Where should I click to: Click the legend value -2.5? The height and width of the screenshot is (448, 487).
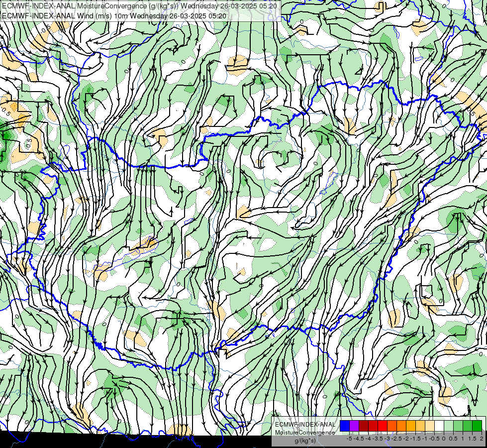tap(396, 439)
